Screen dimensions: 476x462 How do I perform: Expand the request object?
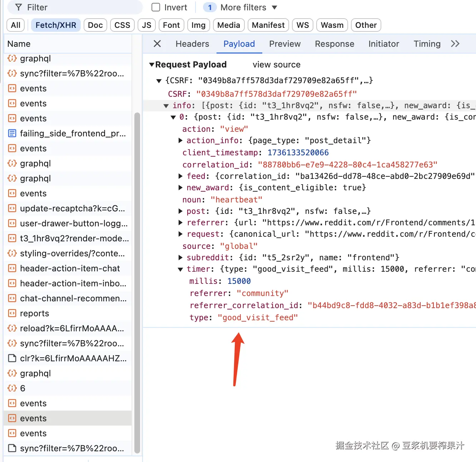pyautogui.click(x=180, y=234)
